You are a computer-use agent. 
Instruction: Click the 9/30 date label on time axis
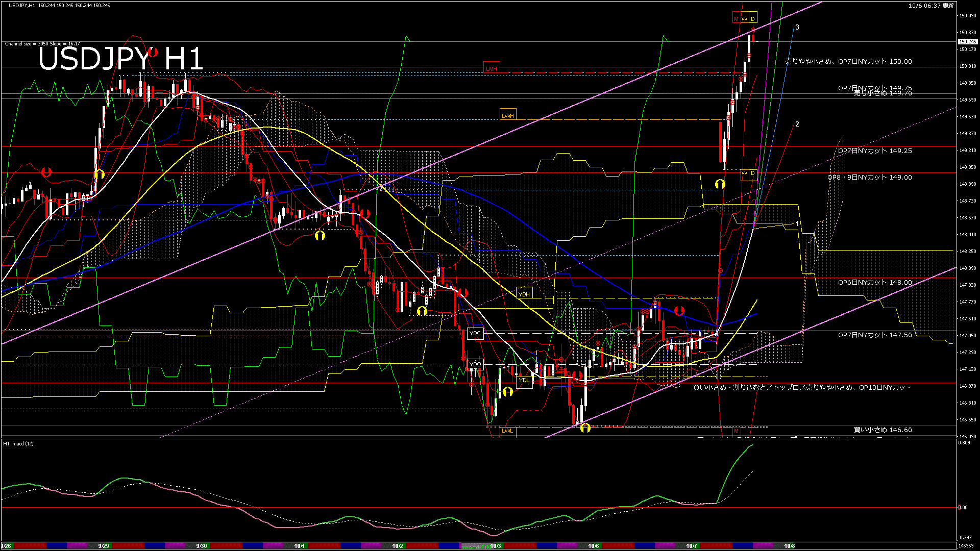coord(202,546)
